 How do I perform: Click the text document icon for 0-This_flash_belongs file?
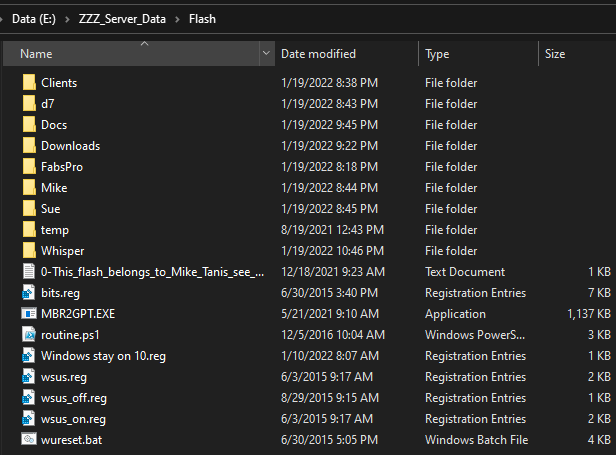(x=29, y=272)
